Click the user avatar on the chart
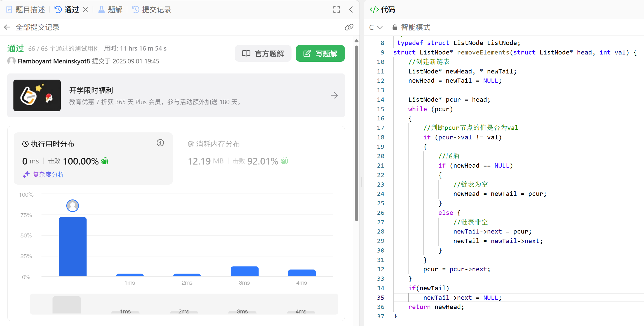 click(72, 206)
